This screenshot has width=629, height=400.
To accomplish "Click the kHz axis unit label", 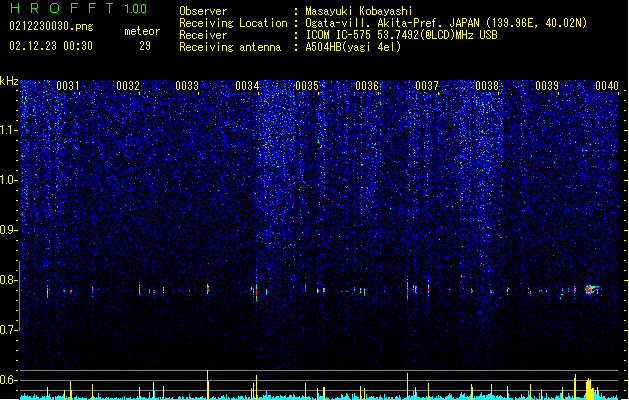I will click(9, 81).
